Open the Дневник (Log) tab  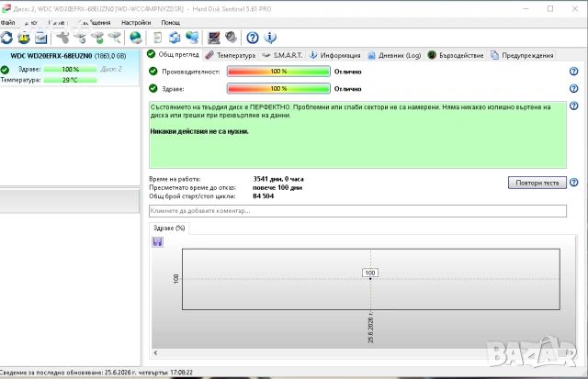point(394,55)
